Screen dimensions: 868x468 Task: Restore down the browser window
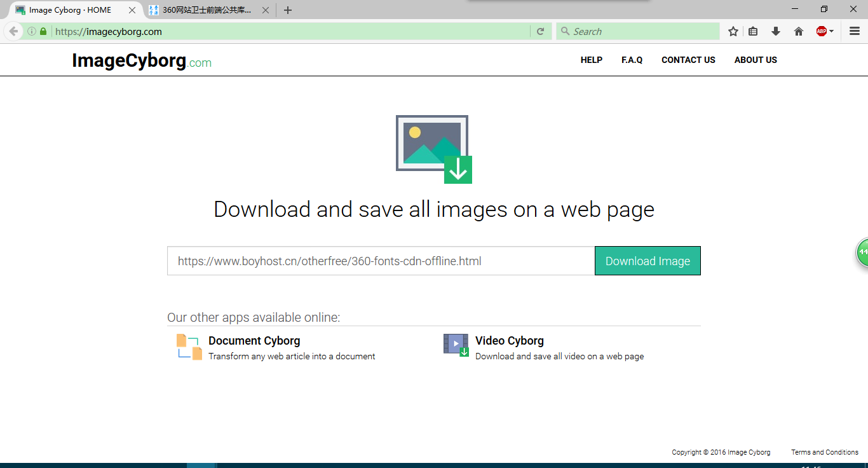pos(824,9)
